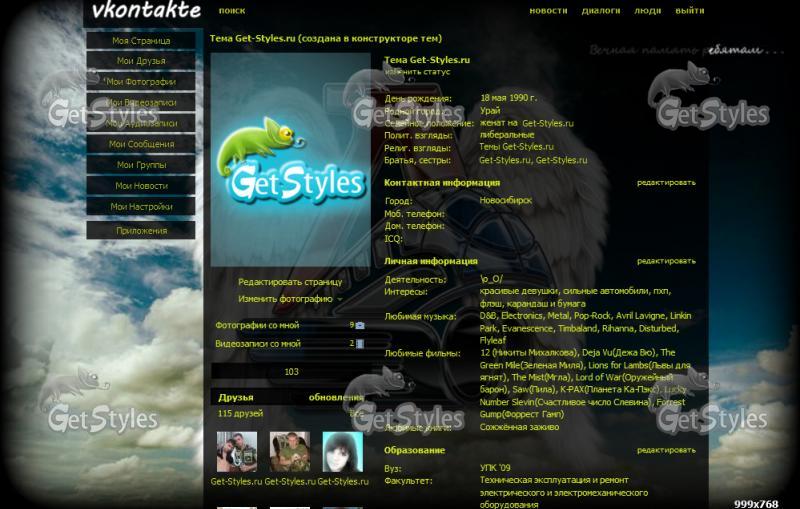This screenshot has height=509, width=800.
Task: Open the 115 друзей link
Action: point(240,414)
